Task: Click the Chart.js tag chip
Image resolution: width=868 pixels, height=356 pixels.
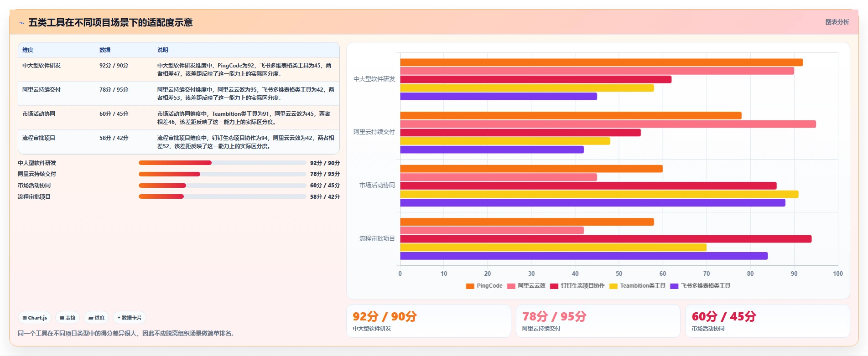Action: click(35, 318)
